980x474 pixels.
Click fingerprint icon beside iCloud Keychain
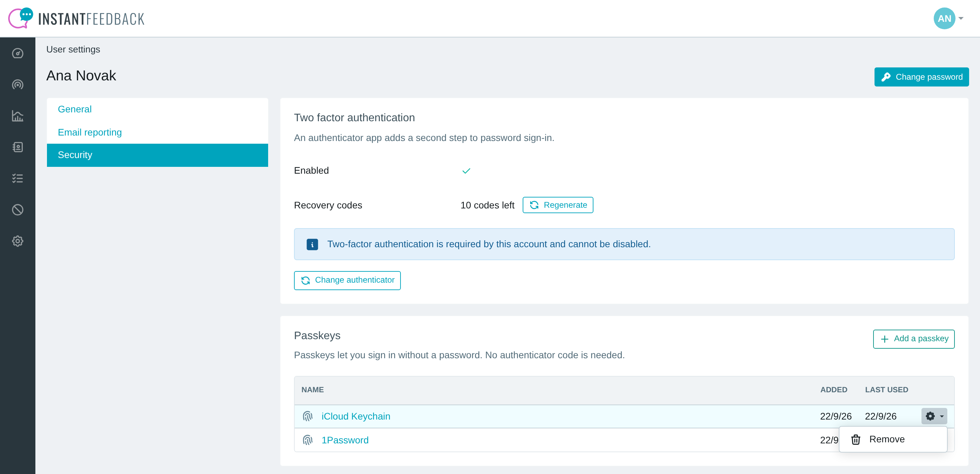pyautogui.click(x=307, y=416)
